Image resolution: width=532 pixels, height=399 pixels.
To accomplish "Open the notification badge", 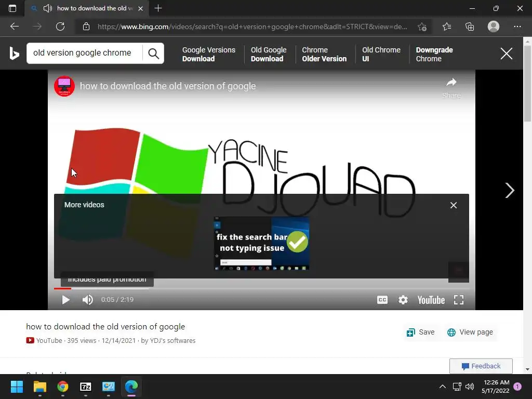I will click(517, 387).
